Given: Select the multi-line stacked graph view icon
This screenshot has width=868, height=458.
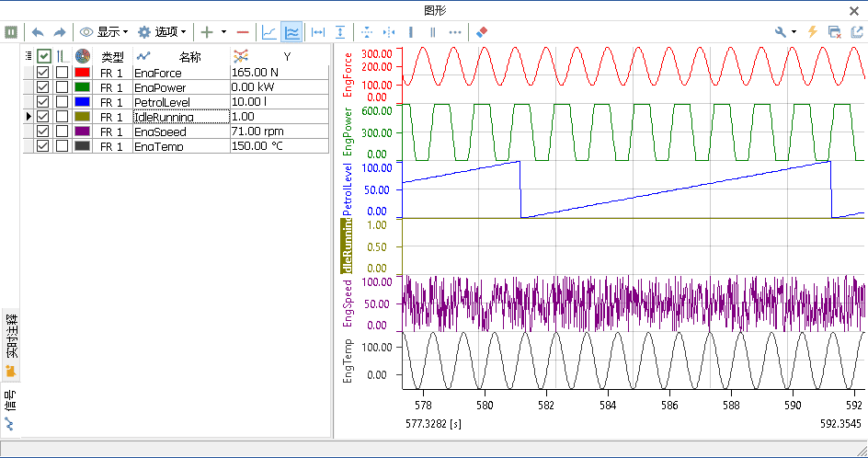Looking at the screenshot, I should point(292,31).
